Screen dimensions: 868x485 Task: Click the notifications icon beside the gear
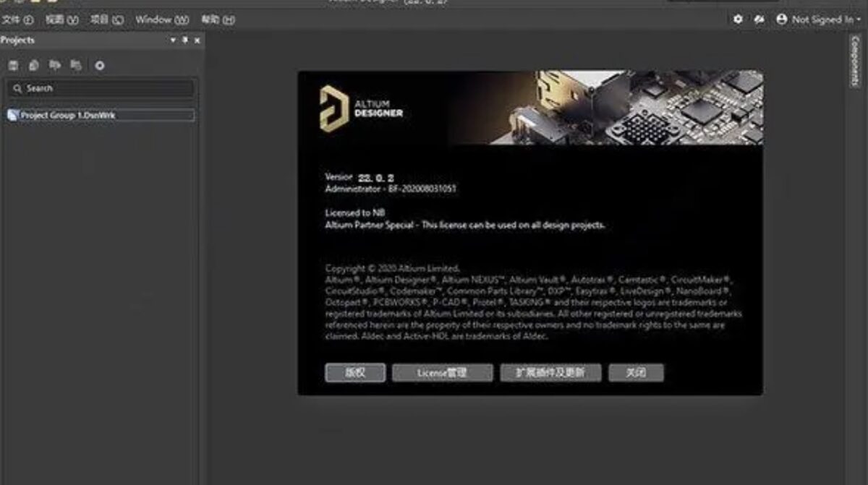(x=759, y=20)
